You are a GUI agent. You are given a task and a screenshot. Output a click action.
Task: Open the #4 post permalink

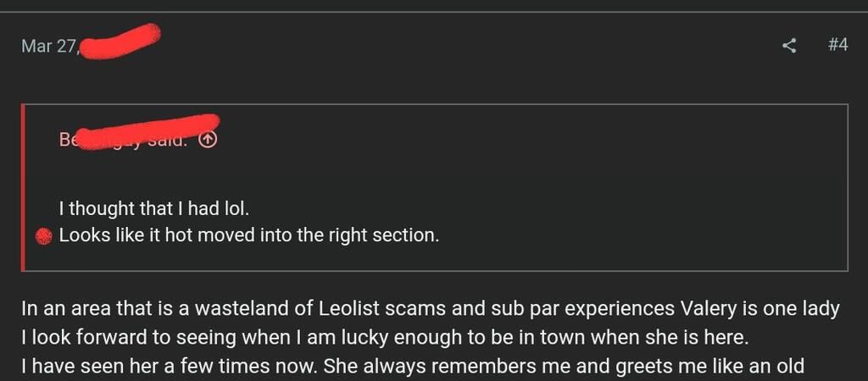coord(837,45)
